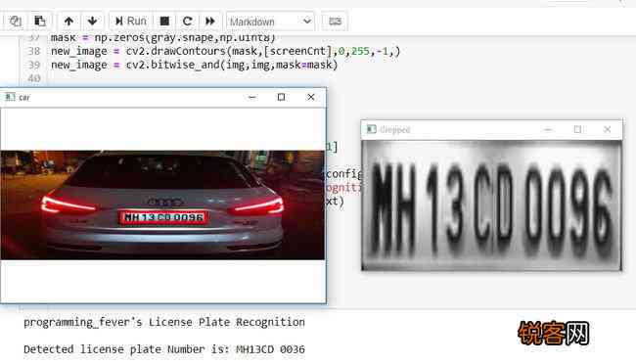Click the car photo in car window
Screen dimensions: 636x364
point(162,205)
